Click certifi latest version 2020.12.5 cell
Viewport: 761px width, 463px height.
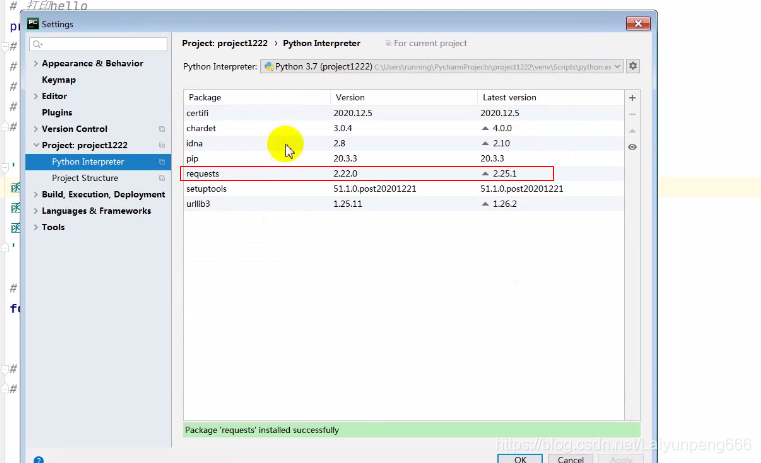[499, 113]
